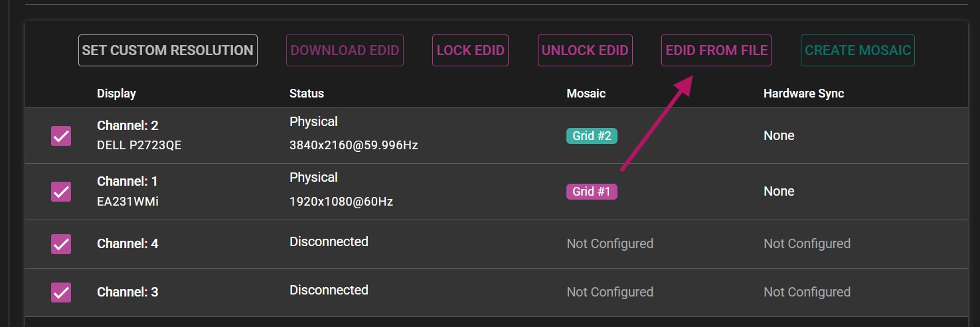Open the EDID From File option
The image size is (980, 327).
point(716,50)
